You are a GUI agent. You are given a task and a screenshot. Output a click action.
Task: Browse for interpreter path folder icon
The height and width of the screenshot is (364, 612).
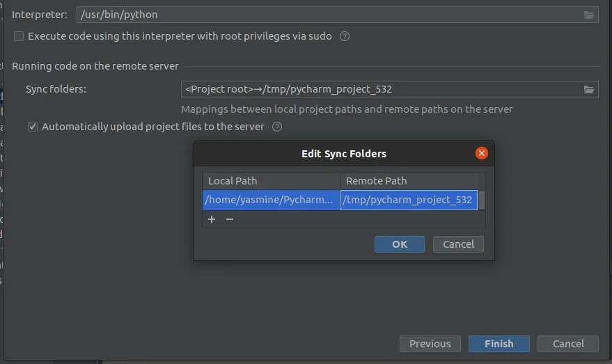coord(589,15)
